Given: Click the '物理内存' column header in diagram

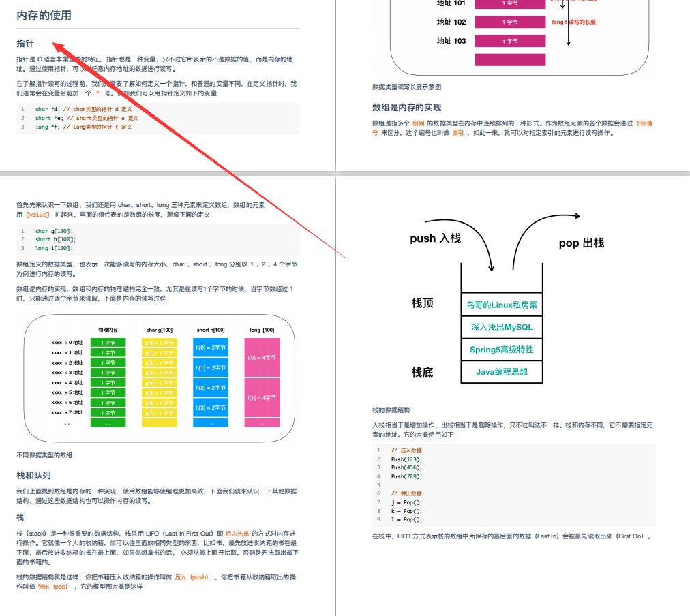Looking at the screenshot, I should 108,330.
